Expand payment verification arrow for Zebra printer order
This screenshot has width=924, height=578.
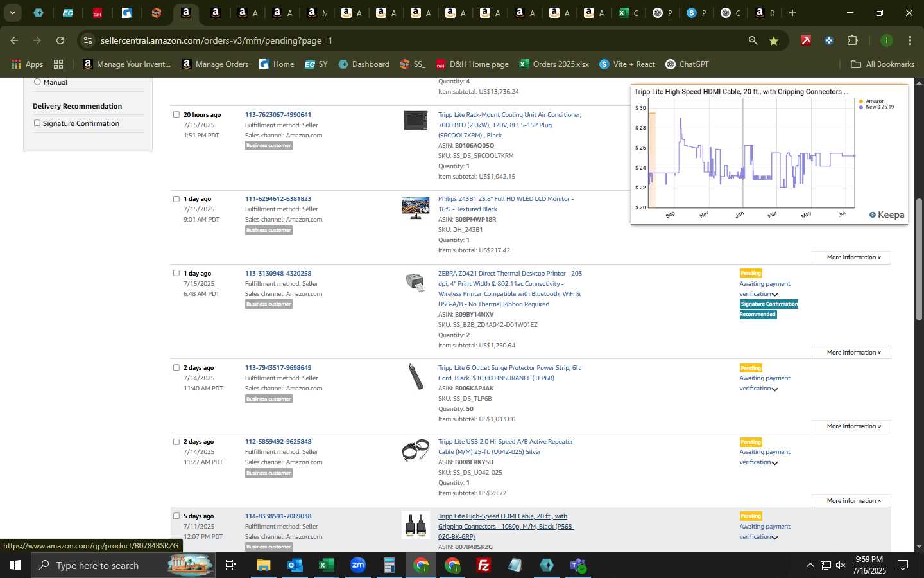click(x=775, y=294)
